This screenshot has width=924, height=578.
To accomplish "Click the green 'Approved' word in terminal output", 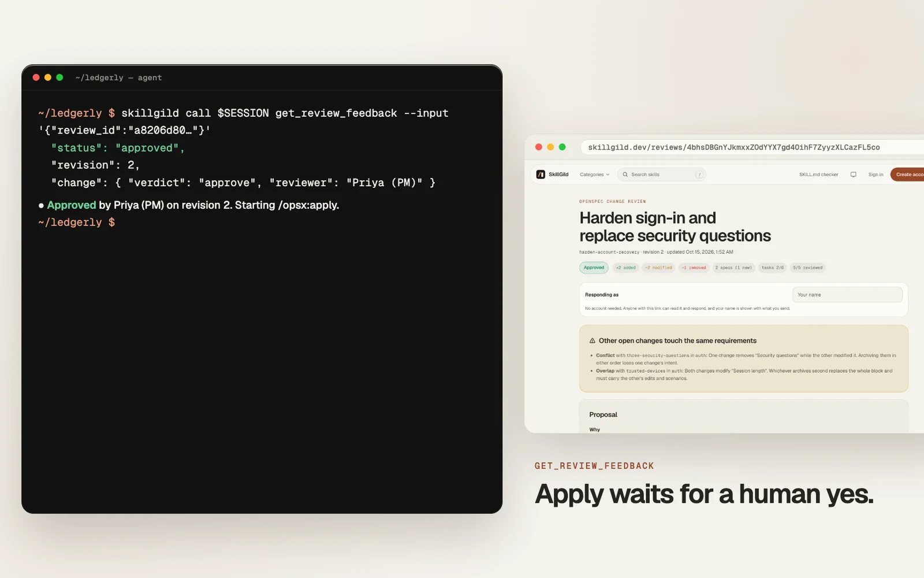I will tap(72, 205).
